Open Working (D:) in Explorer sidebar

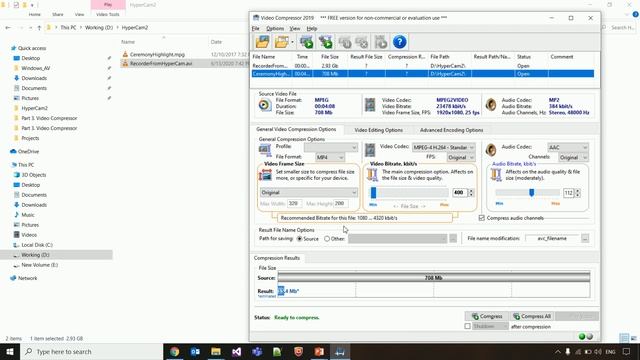click(x=35, y=255)
